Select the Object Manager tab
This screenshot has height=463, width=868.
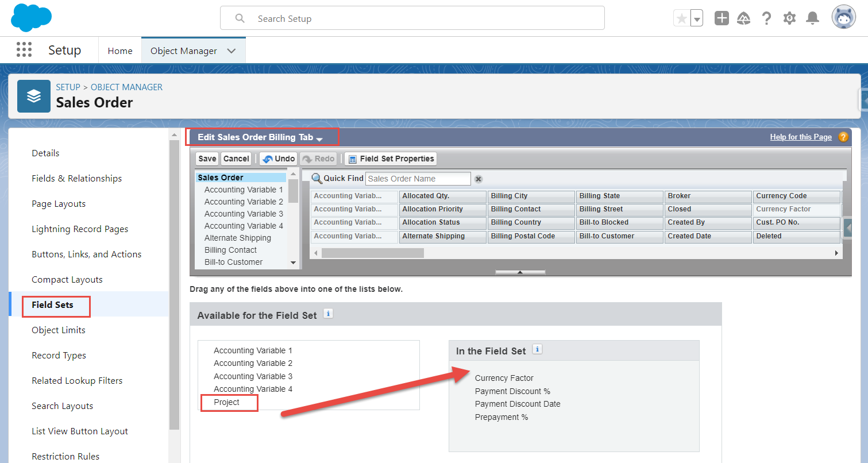click(x=184, y=51)
